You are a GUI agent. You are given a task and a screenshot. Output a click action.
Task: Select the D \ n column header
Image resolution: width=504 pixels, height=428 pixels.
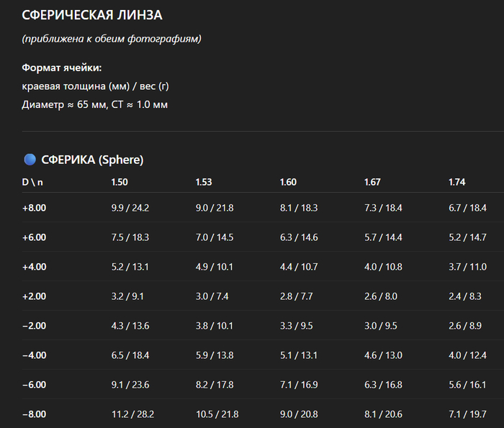coord(32,182)
